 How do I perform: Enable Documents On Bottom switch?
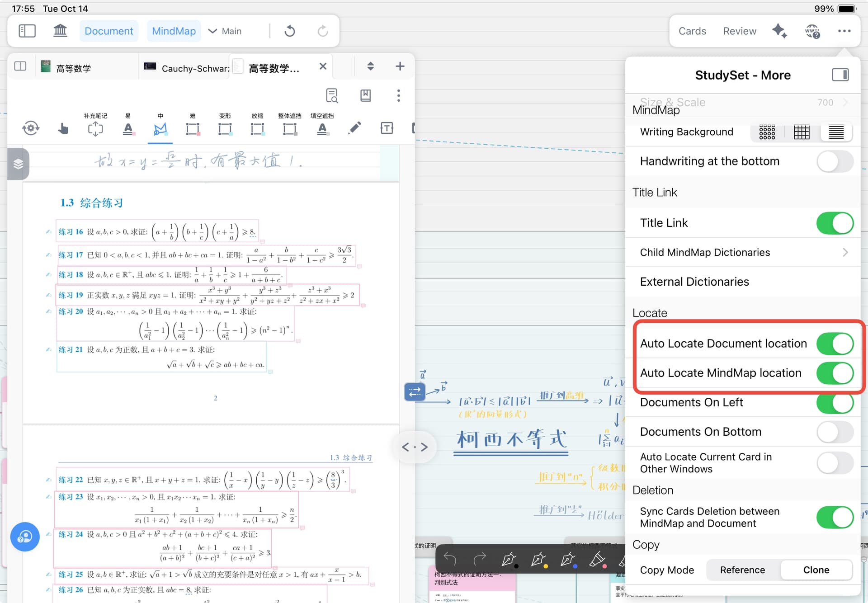(835, 432)
